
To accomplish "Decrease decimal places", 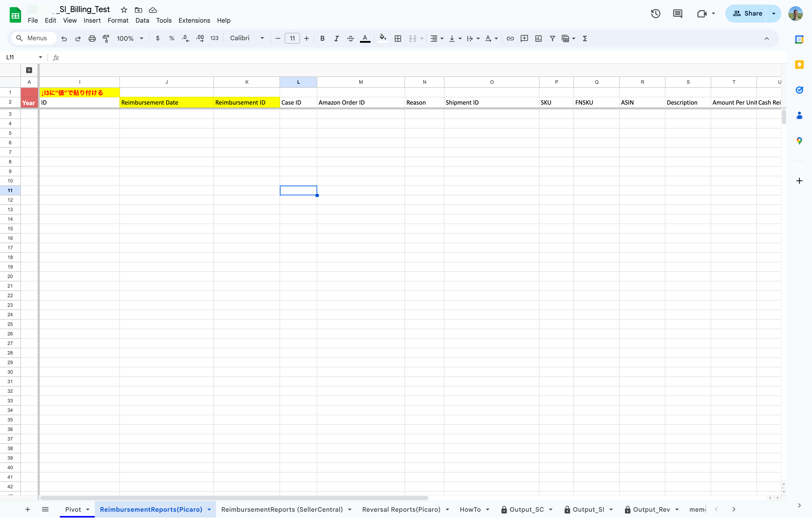I will point(186,38).
